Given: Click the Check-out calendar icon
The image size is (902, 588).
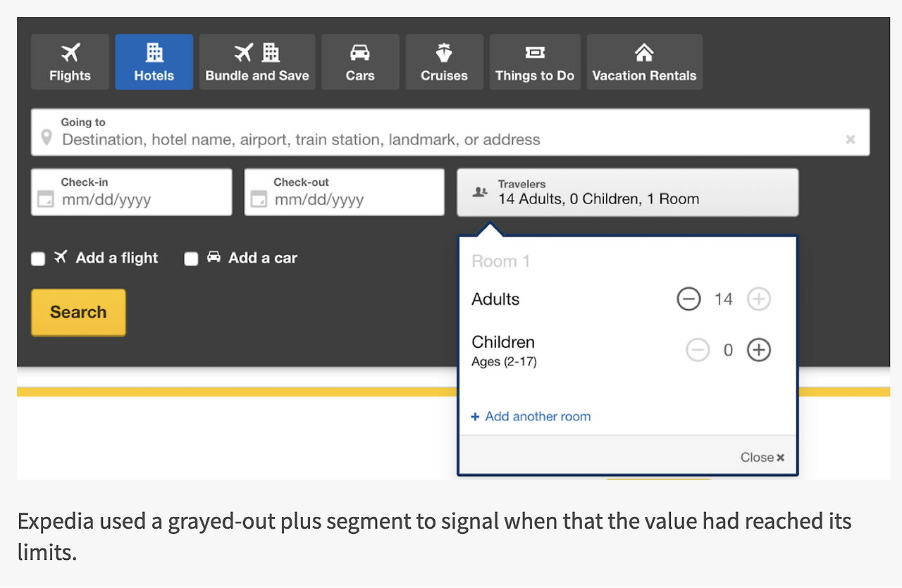Looking at the screenshot, I should [x=259, y=200].
